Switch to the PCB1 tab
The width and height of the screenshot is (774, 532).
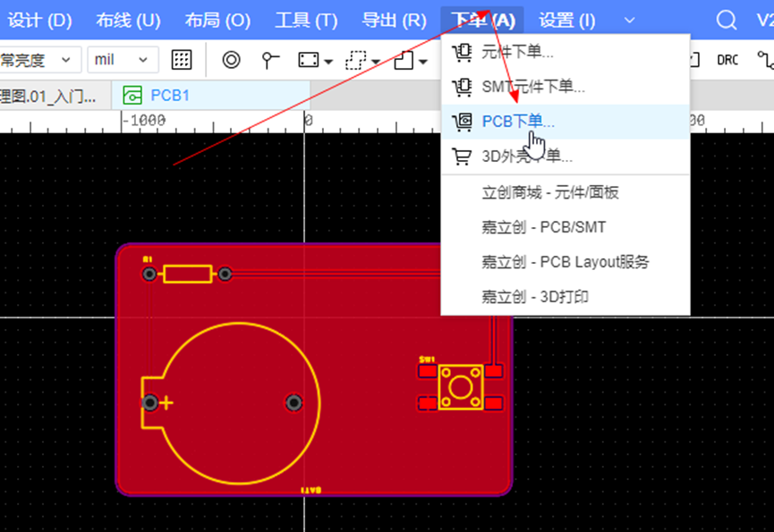211,95
